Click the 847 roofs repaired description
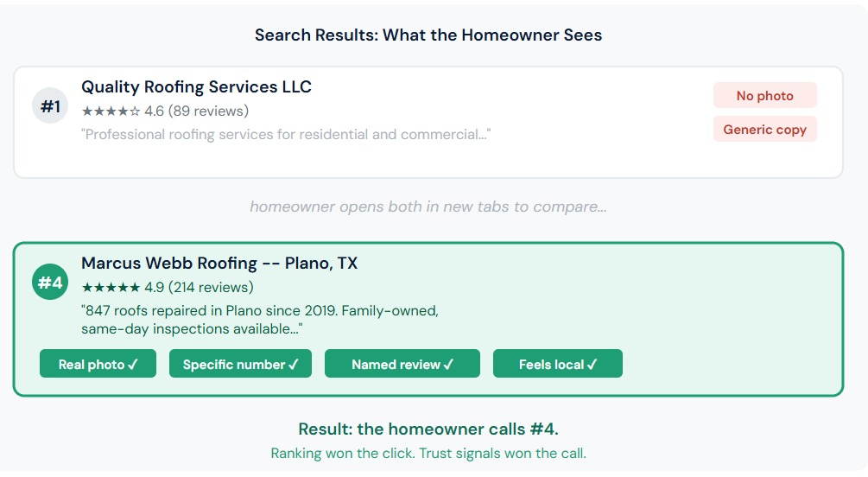 coord(260,320)
